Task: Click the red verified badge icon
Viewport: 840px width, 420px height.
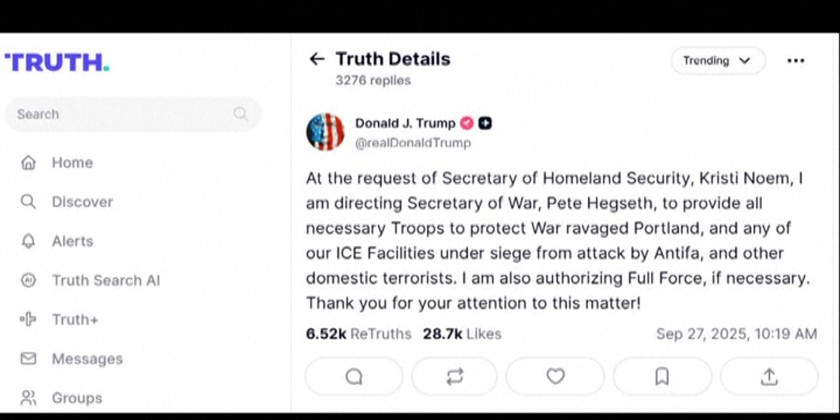Action: point(466,123)
